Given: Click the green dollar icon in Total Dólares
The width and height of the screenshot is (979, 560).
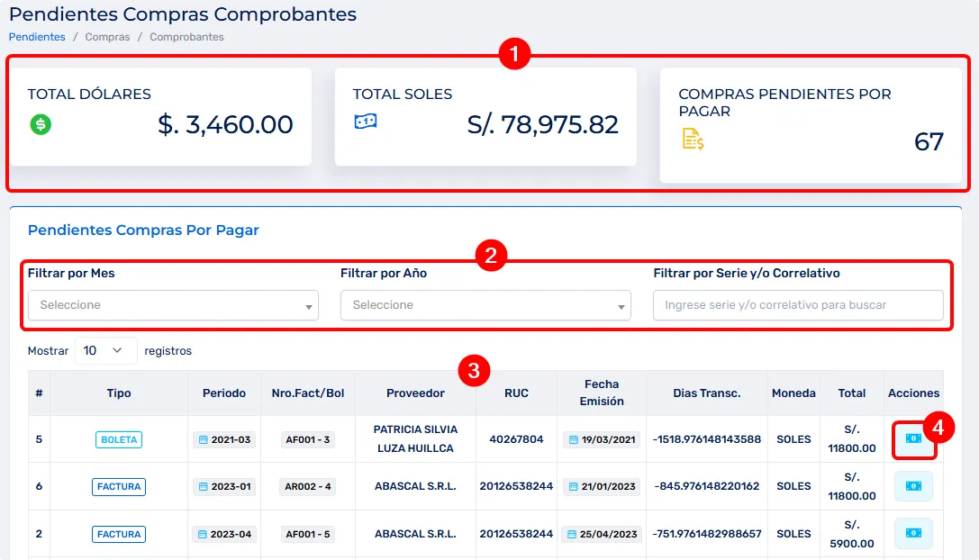Looking at the screenshot, I should pyautogui.click(x=41, y=124).
